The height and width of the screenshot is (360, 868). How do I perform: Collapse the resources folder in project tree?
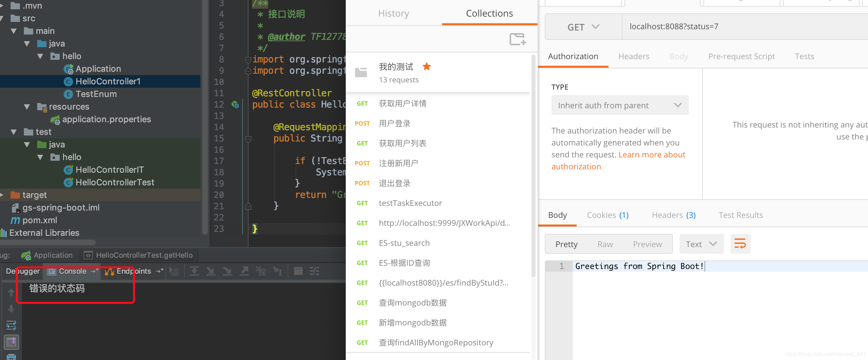pos(27,107)
